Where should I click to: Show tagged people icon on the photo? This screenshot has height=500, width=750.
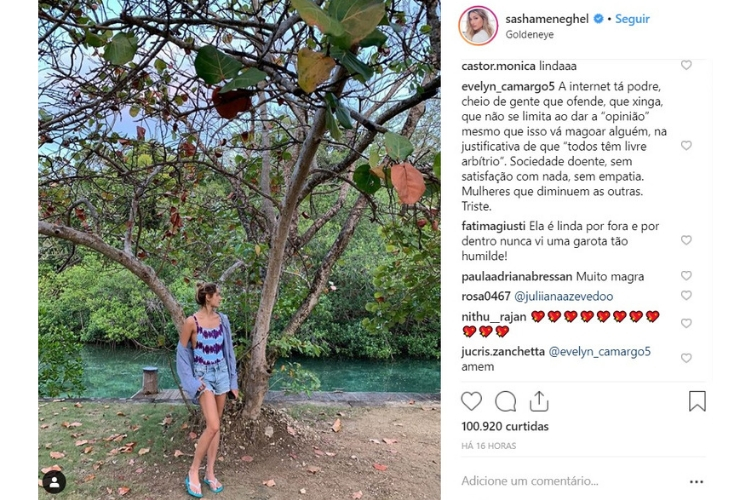54,482
